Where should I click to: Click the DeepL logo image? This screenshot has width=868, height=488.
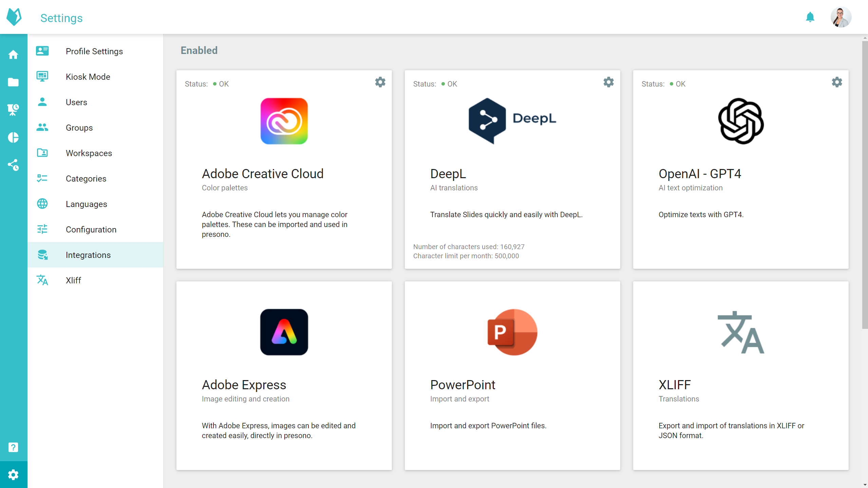tap(512, 121)
